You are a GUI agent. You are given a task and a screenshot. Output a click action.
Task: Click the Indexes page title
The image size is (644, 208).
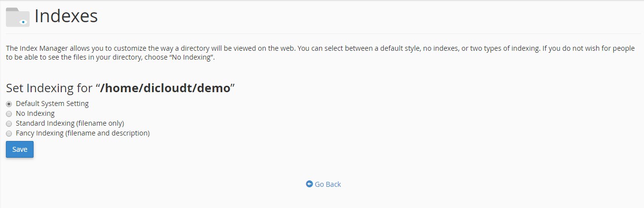(x=66, y=16)
